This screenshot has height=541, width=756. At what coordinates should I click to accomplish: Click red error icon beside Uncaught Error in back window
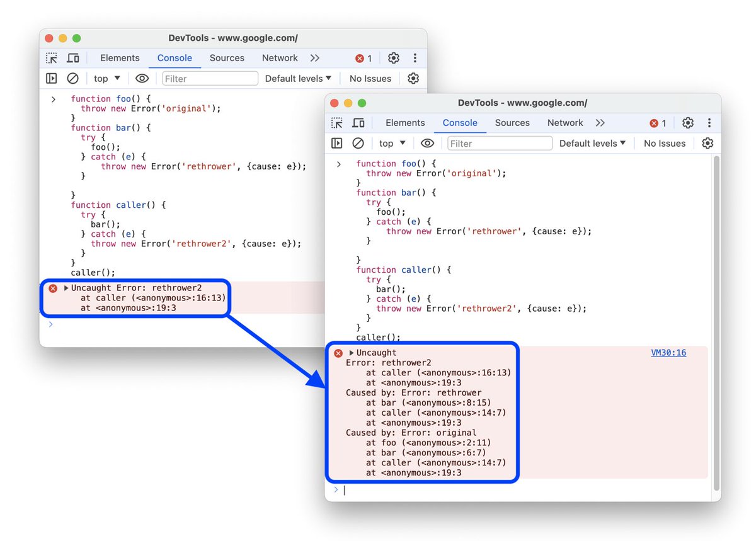[x=53, y=288]
